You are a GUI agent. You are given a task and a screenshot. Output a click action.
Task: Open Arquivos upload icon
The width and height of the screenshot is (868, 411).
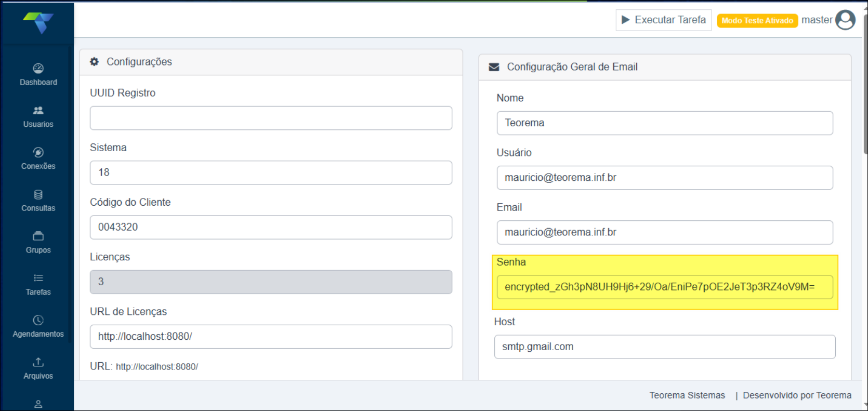38,363
